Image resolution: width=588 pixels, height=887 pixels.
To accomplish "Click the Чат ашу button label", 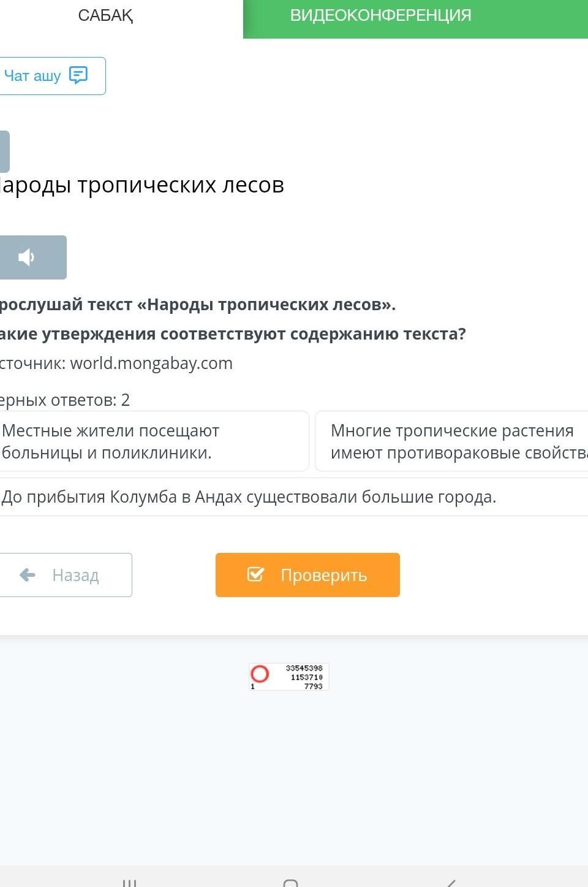I will [x=32, y=76].
